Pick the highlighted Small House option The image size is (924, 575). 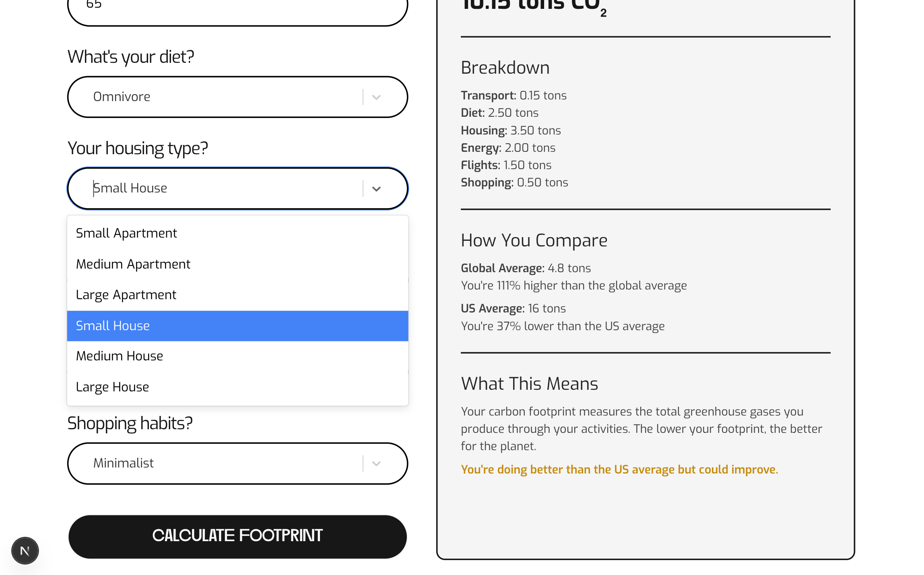click(x=113, y=326)
